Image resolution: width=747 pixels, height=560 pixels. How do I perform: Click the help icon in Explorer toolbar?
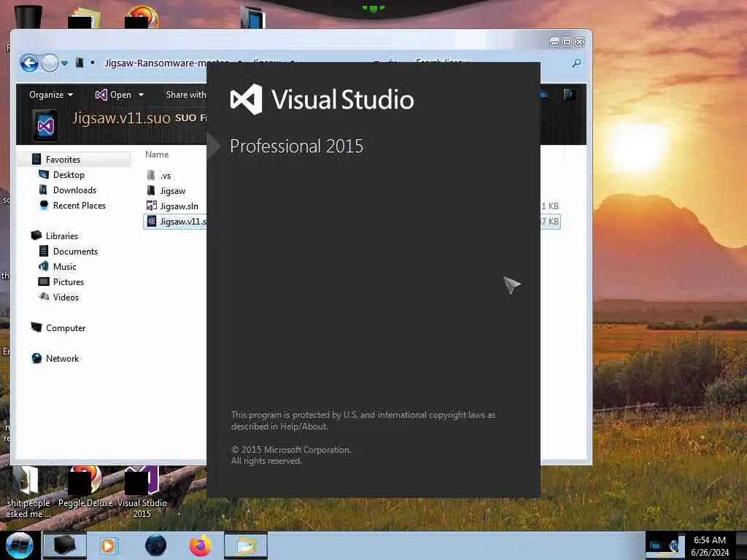pyautogui.click(x=569, y=95)
